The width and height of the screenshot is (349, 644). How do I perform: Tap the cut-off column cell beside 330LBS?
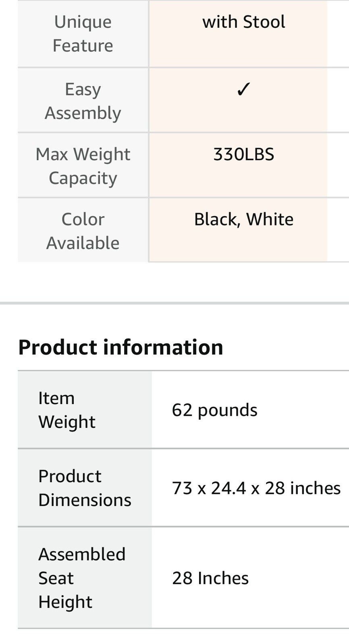pyautogui.click(x=339, y=165)
